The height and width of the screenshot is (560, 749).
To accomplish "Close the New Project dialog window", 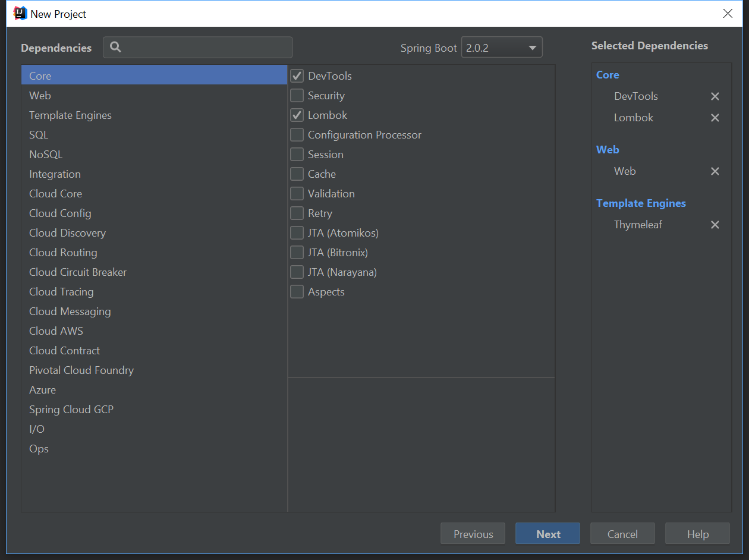I will click(728, 13).
